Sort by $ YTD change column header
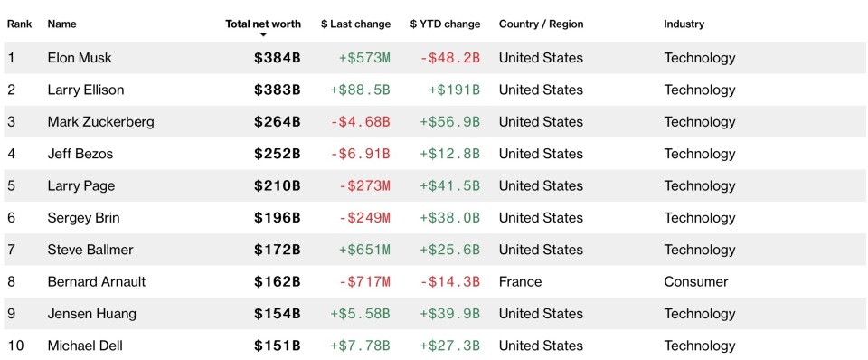This screenshot has width=868, height=360. click(x=445, y=24)
